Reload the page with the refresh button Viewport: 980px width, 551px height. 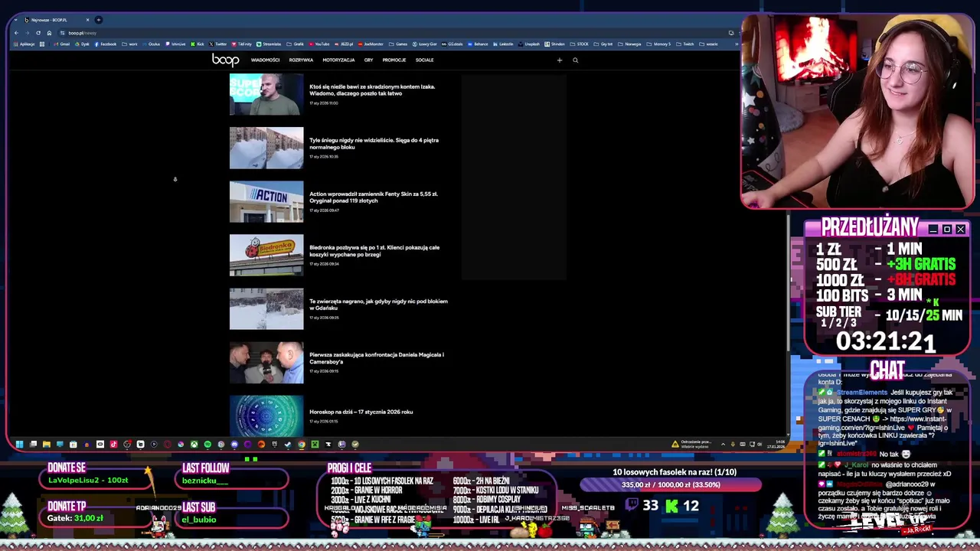pyautogui.click(x=38, y=33)
